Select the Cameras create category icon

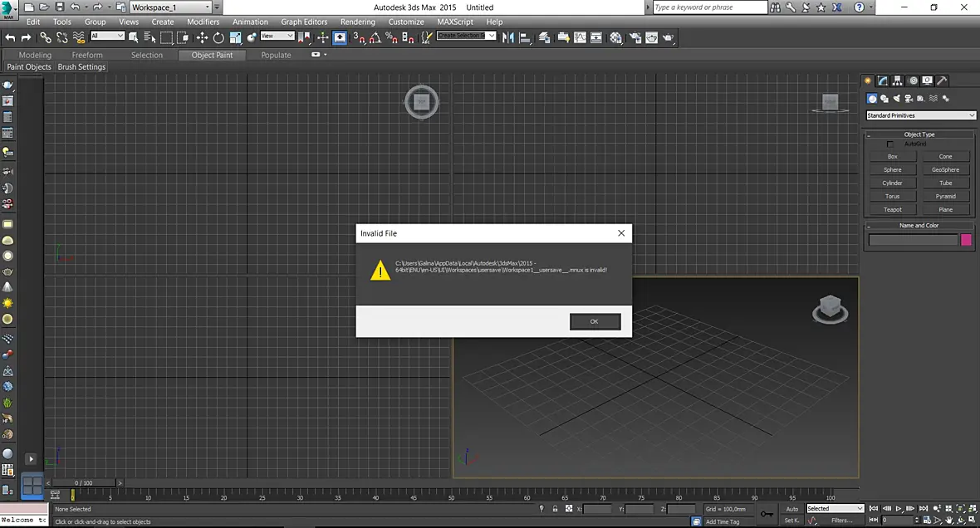pyautogui.click(x=909, y=99)
